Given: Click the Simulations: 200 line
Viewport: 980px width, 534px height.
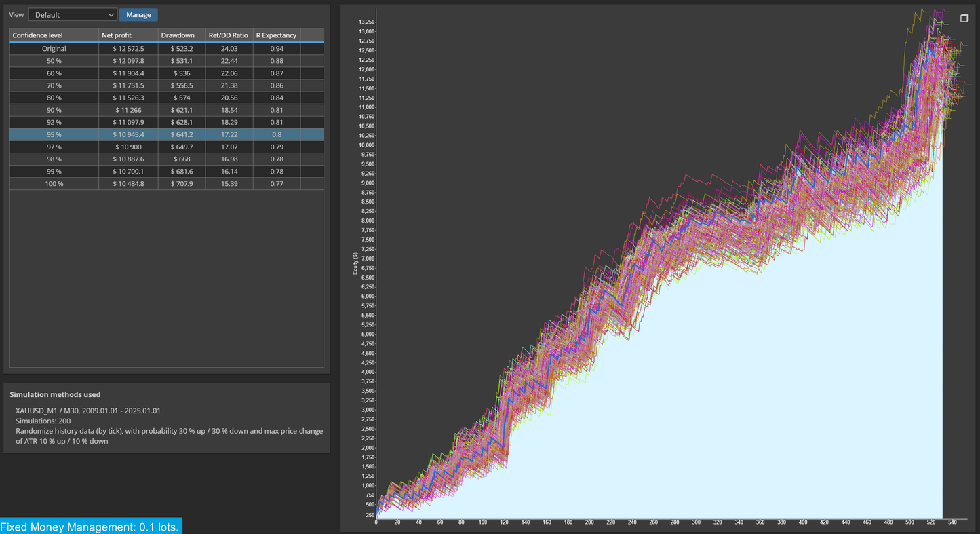Looking at the screenshot, I should click(43, 421).
